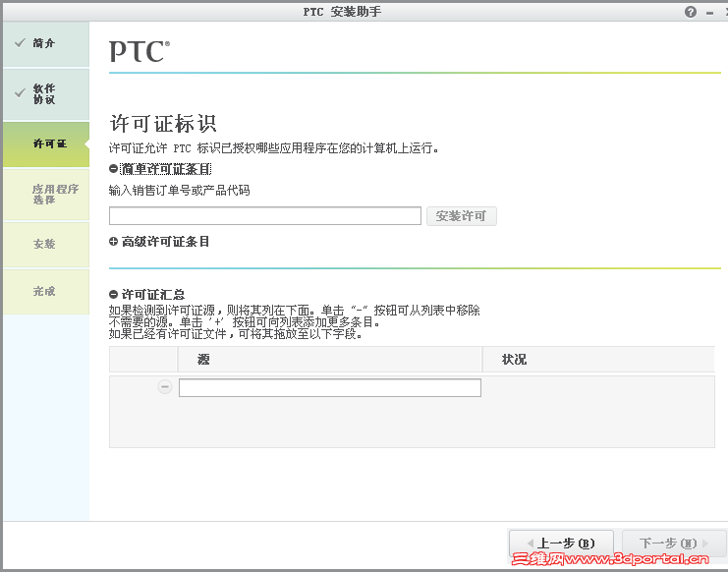
Task: Select the 许可证 step in sidebar
Action: [46, 143]
